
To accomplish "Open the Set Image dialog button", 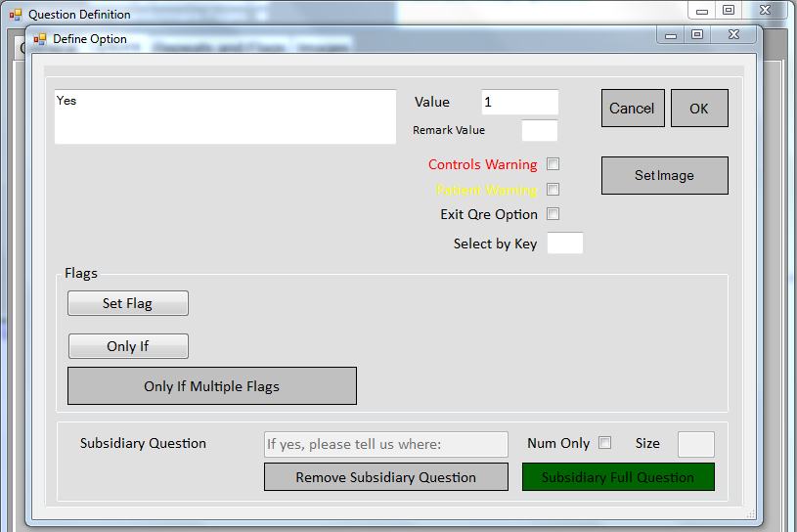I will [x=664, y=176].
